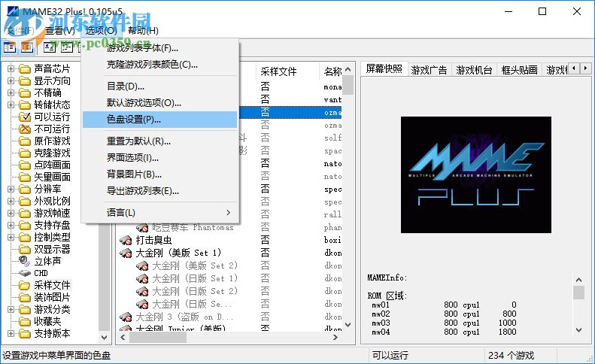Click the 原作游戏 folder icon
Viewport: 595px width, 364px height.
coord(25,141)
